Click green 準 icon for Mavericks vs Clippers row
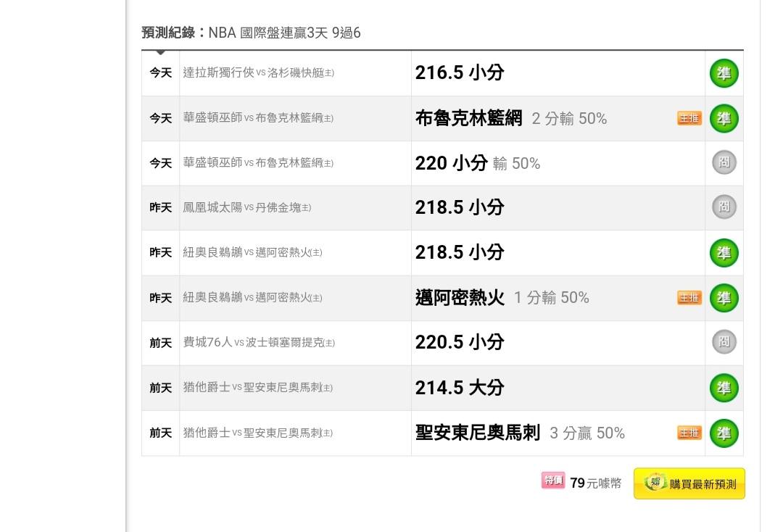 [724, 73]
